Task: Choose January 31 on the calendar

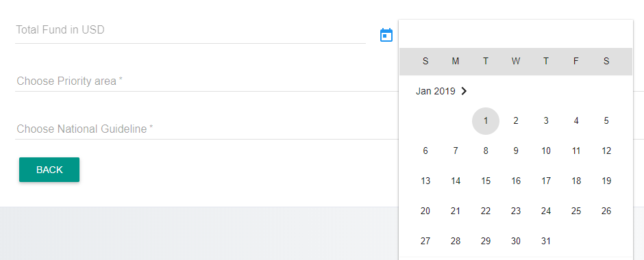Action: pos(546,241)
